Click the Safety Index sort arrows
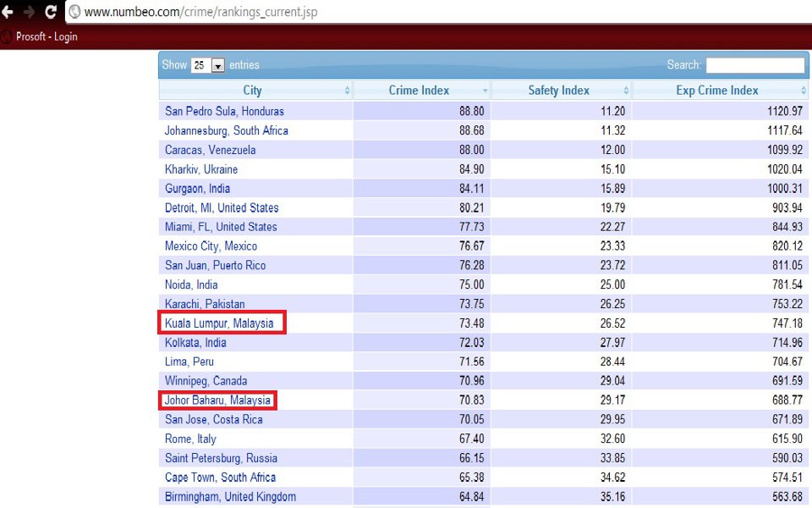 point(626,91)
